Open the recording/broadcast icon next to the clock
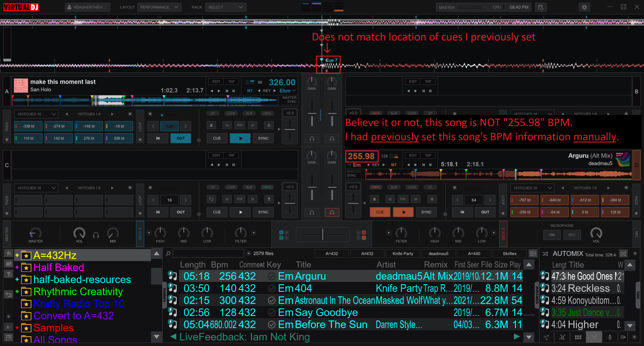The width and height of the screenshot is (644, 346). click(x=541, y=7)
